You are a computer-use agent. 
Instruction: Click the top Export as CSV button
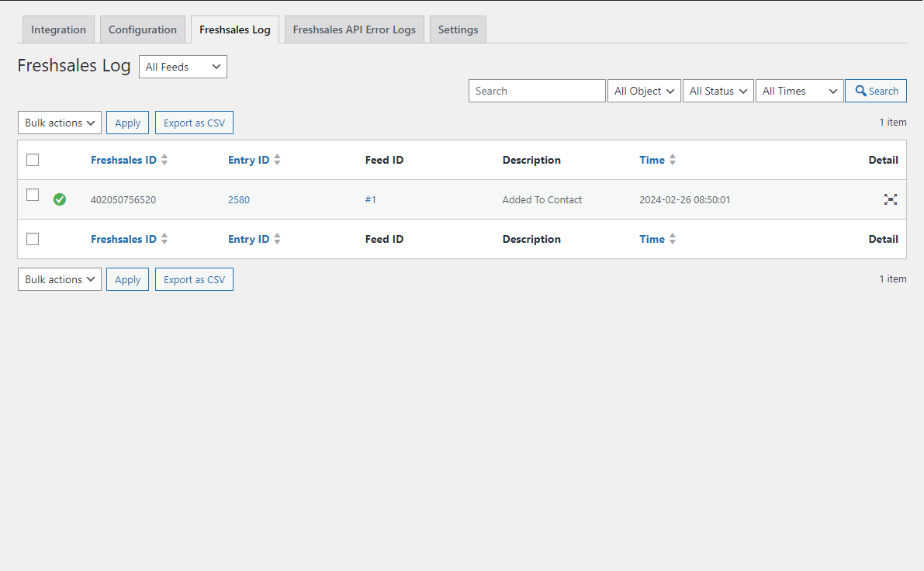pos(195,123)
